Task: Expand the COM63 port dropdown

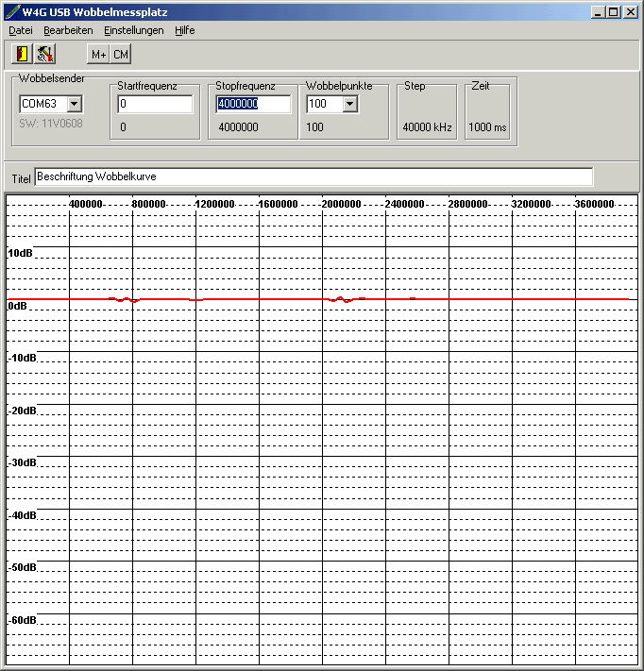Action: coord(75,104)
